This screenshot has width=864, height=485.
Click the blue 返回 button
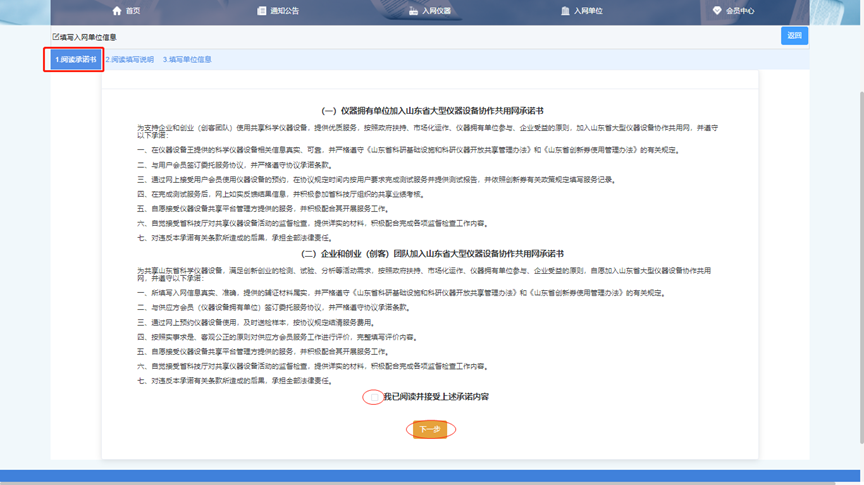(794, 36)
